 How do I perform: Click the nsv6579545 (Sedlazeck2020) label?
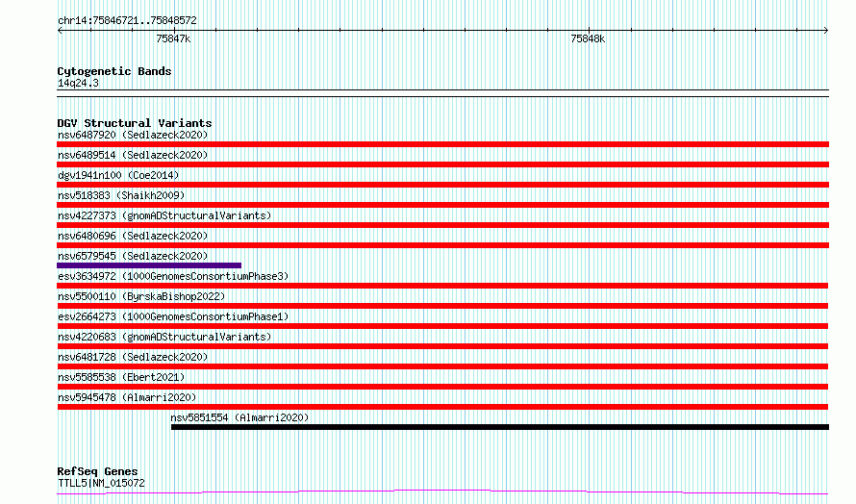coord(133,256)
